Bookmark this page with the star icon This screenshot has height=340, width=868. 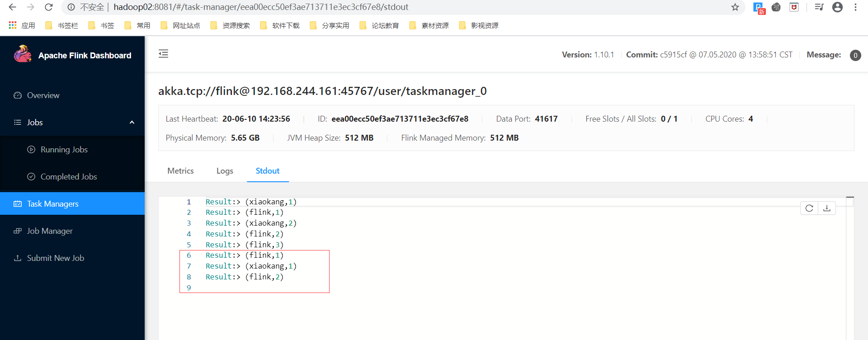[x=735, y=7]
